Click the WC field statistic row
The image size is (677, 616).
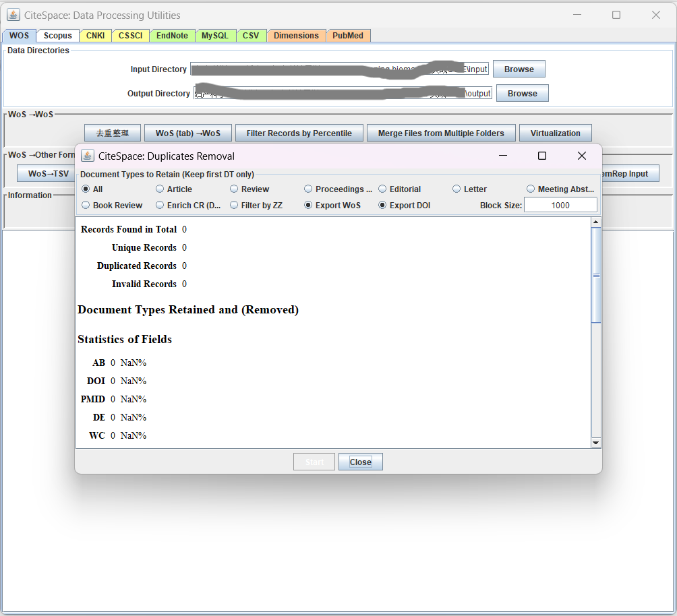tap(117, 435)
